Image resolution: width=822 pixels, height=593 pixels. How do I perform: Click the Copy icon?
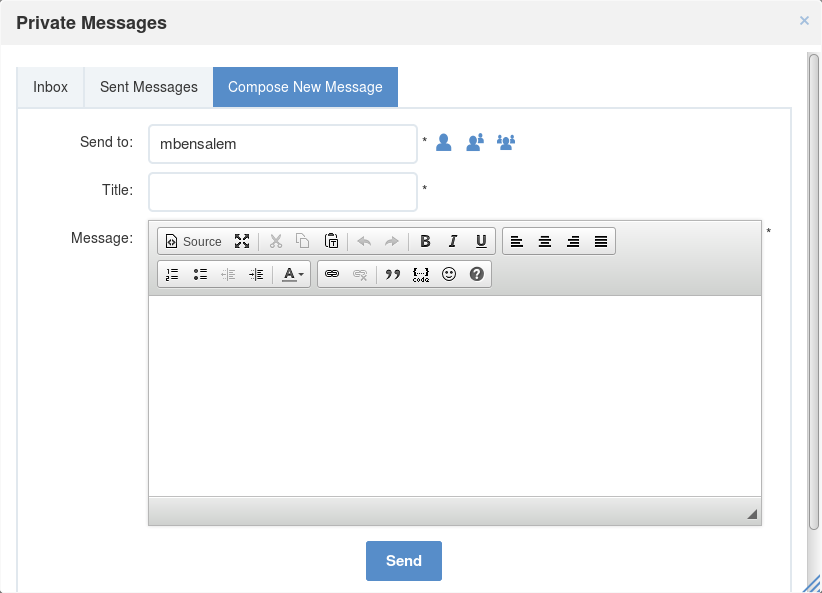(303, 241)
